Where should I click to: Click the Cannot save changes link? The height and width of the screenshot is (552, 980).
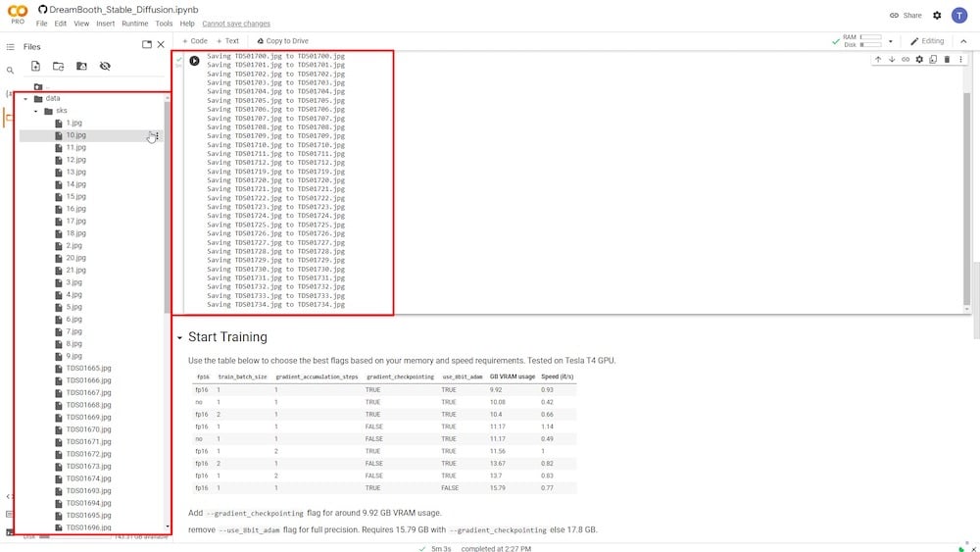tap(236, 24)
